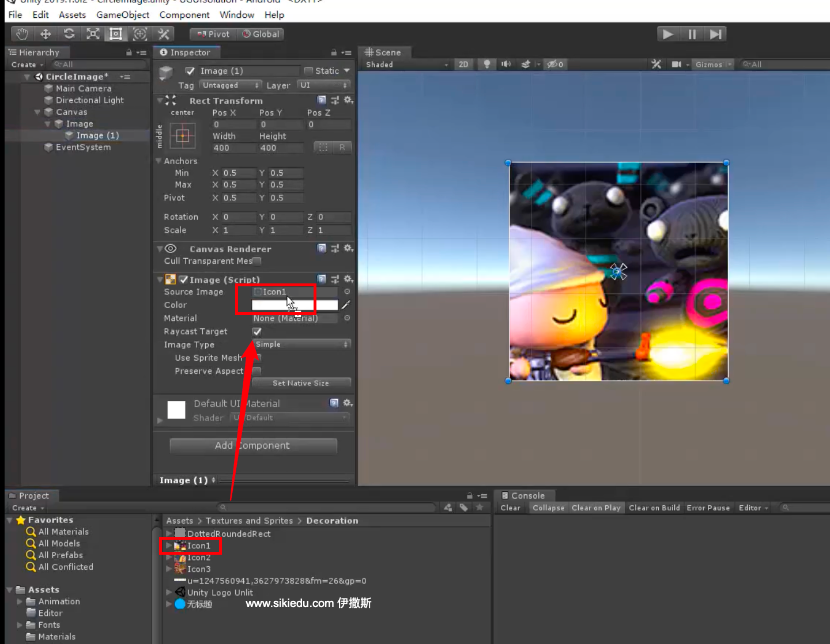Select the Rect tool
This screenshot has height=644, width=830.
(x=116, y=34)
